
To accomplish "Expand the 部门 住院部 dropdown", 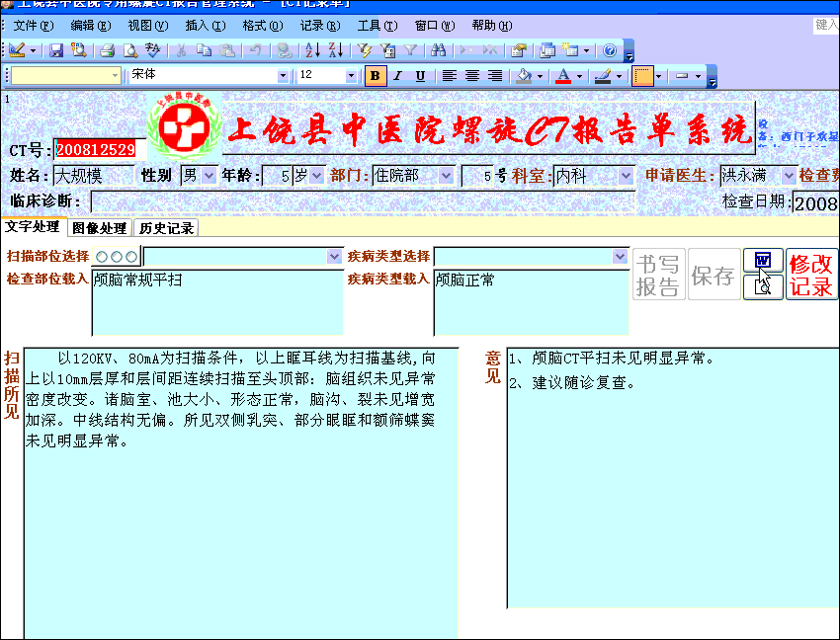I will click(446, 176).
